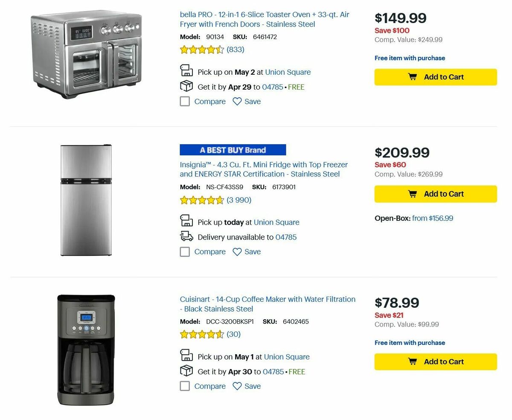Click the heart icon to save the Insignia fridge
The width and height of the screenshot is (512, 420).
click(x=237, y=252)
